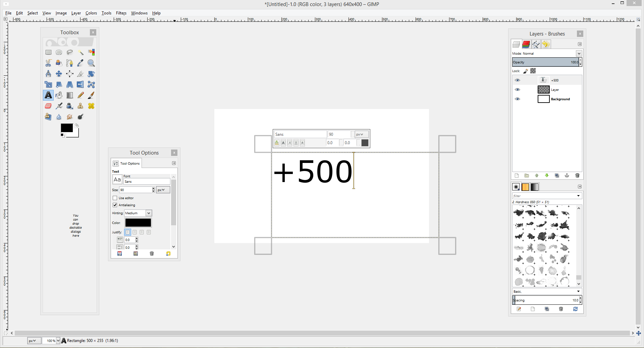The image size is (644, 348).
Task: Duplicate the layer in the Layers panel
Action: click(557, 176)
